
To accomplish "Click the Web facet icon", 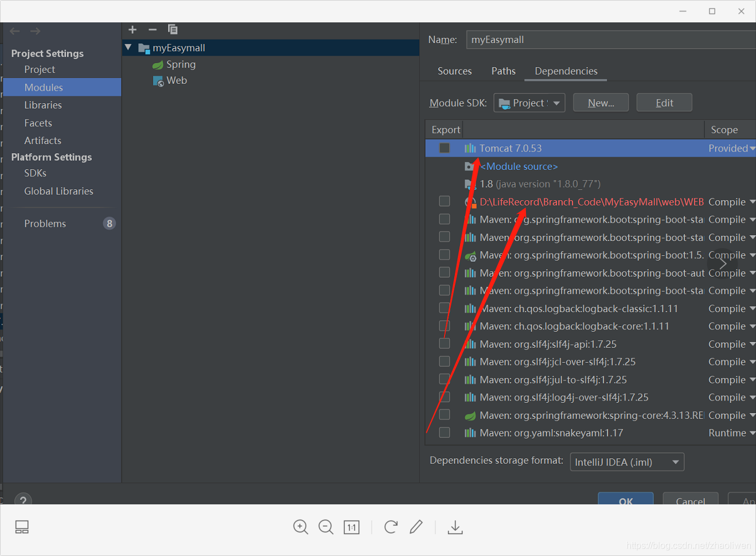I will point(158,81).
